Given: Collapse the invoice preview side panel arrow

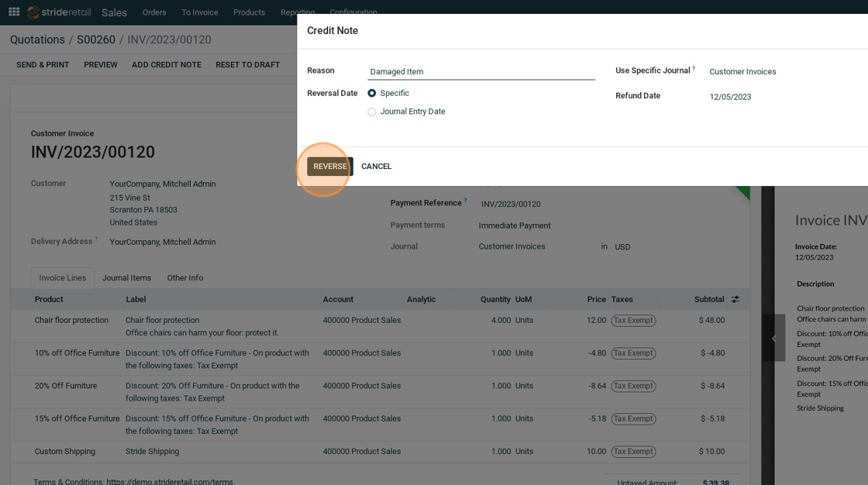Looking at the screenshot, I should tap(774, 339).
